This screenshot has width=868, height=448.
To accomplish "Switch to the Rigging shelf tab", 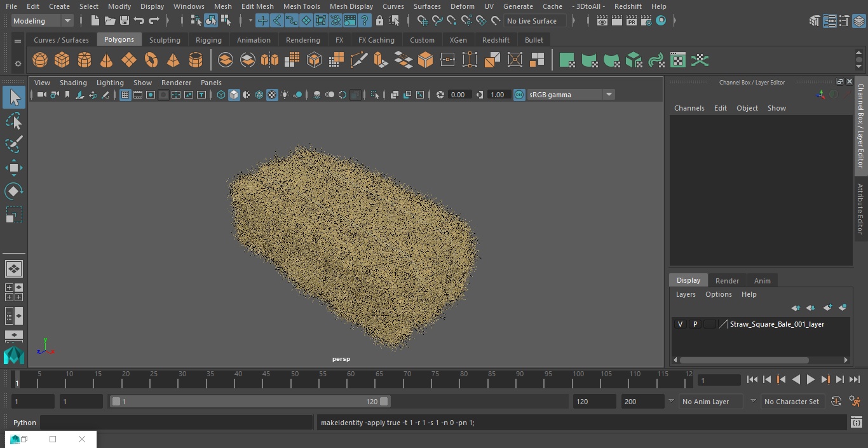I will click(208, 40).
